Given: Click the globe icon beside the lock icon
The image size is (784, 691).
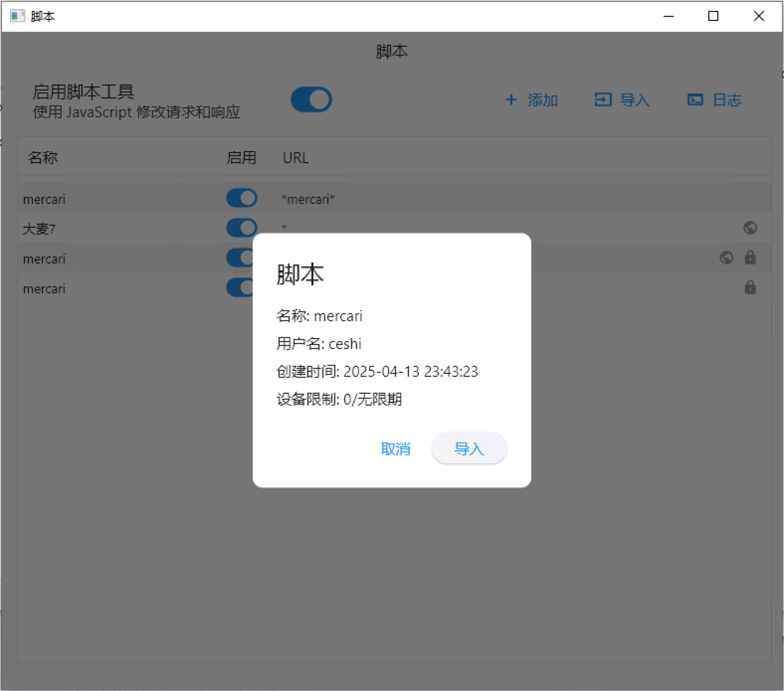Looking at the screenshot, I should point(726,258).
